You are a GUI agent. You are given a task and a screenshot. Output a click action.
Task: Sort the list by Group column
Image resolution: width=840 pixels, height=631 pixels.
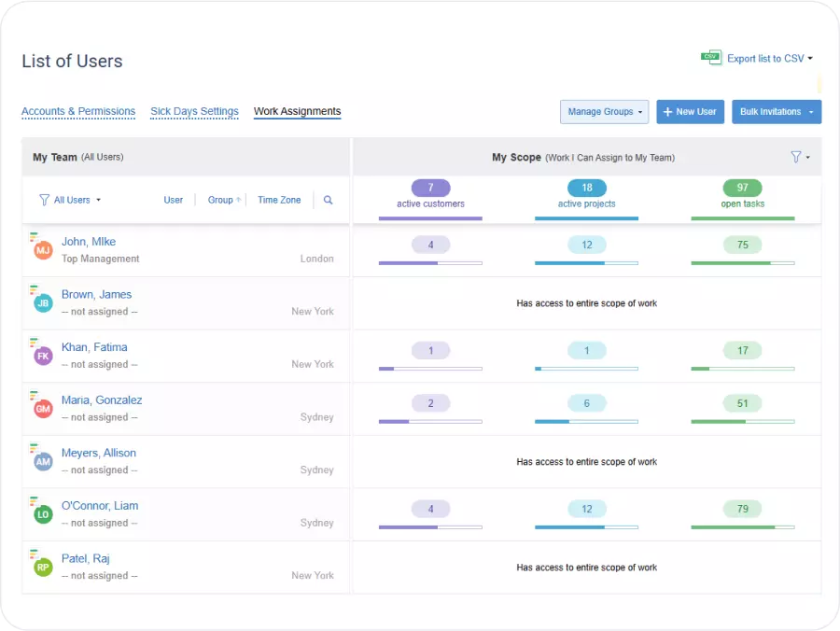[x=221, y=200]
